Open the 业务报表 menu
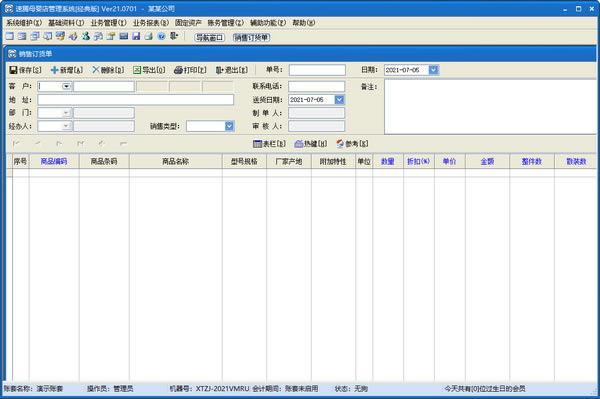This screenshot has height=399, width=600. point(151,23)
